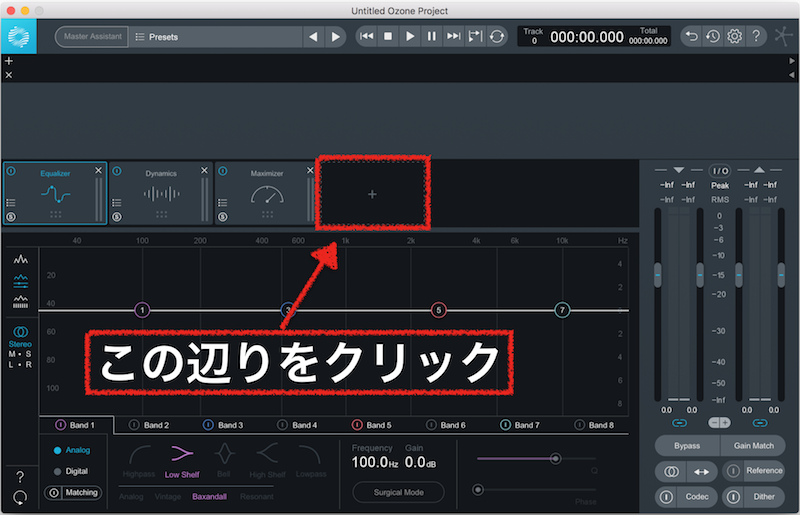This screenshot has width=800, height=515.
Task: Click the plus icon to add track
Action: [9, 61]
